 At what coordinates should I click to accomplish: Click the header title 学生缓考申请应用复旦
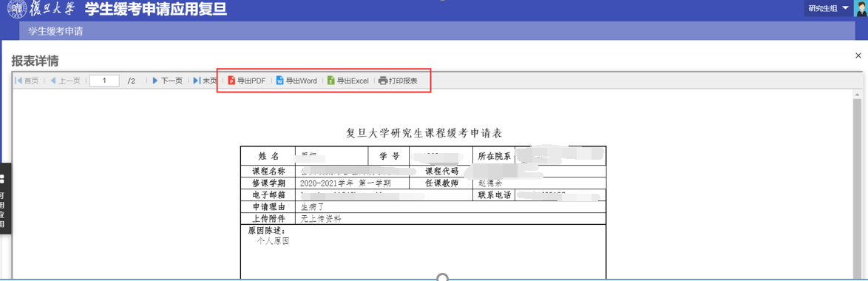click(x=156, y=10)
